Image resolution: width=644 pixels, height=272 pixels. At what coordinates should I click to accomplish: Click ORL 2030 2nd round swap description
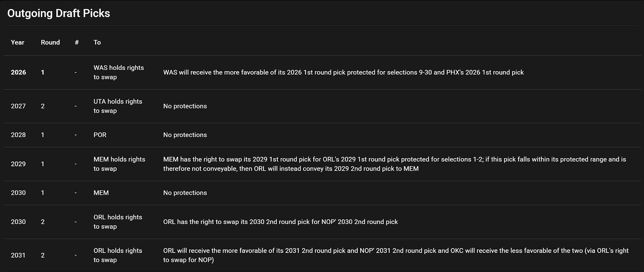[280, 222]
